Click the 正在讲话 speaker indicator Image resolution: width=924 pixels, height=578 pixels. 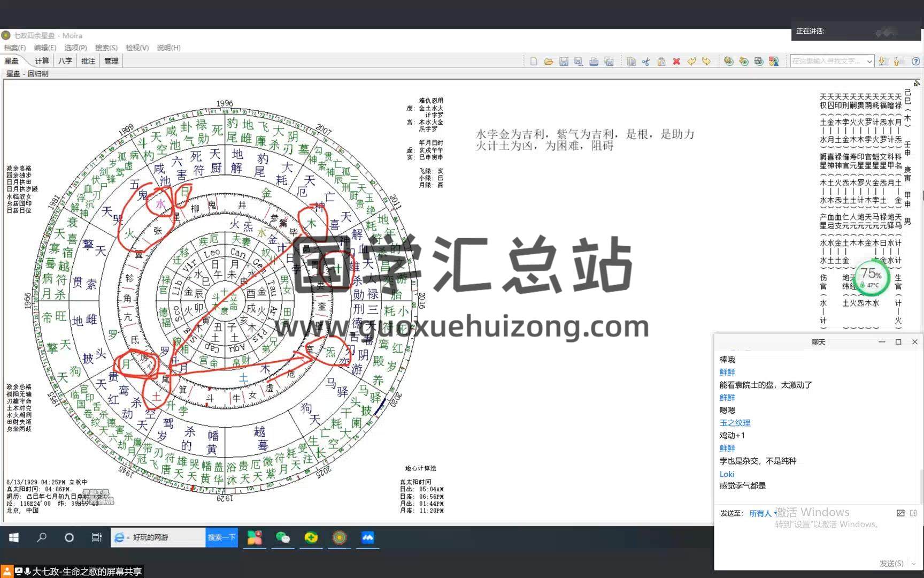click(856, 31)
